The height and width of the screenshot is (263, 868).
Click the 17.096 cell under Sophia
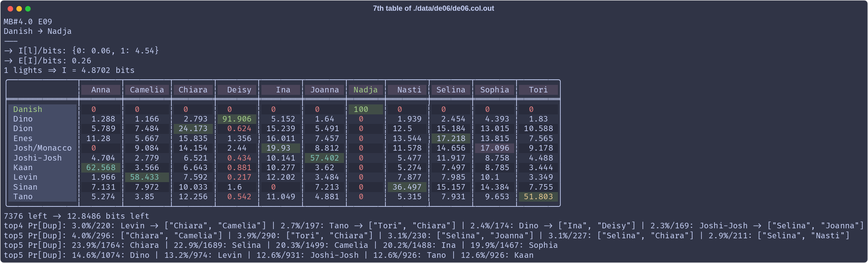click(495, 148)
